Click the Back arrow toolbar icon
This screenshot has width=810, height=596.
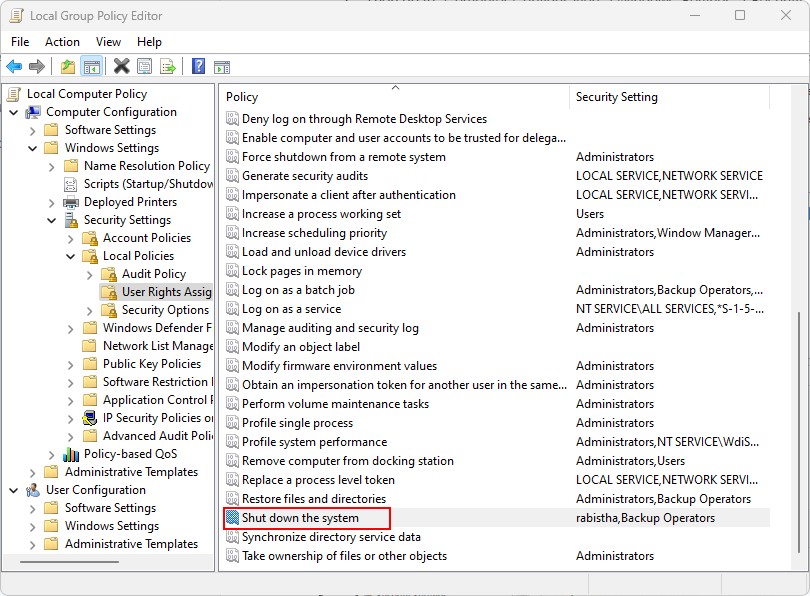[14, 66]
